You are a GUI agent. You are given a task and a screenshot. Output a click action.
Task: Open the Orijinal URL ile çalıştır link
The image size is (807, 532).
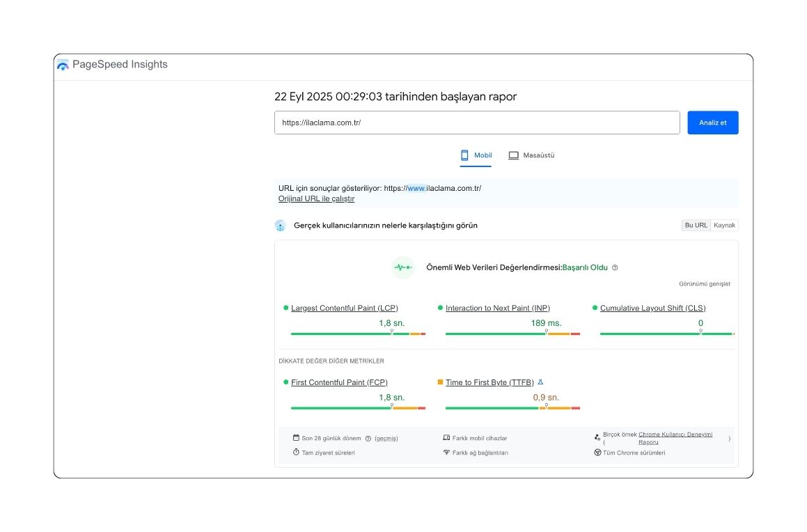click(316, 198)
